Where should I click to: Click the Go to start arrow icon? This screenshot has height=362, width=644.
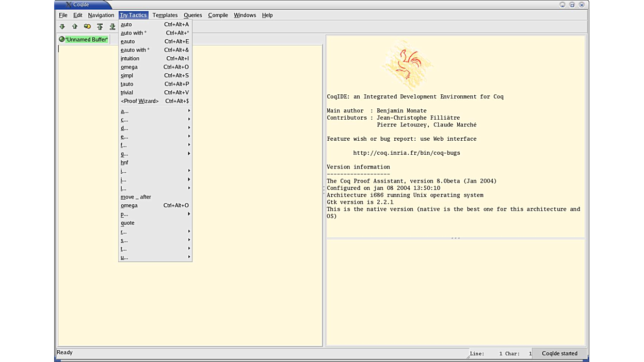point(100,26)
